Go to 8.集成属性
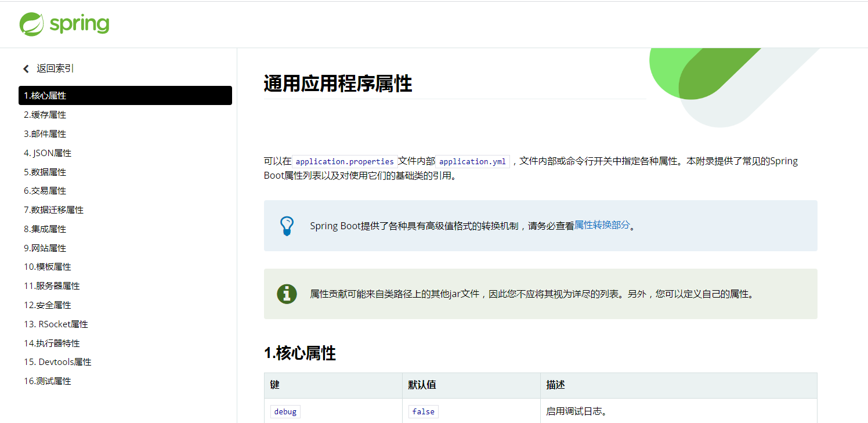 (x=45, y=229)
